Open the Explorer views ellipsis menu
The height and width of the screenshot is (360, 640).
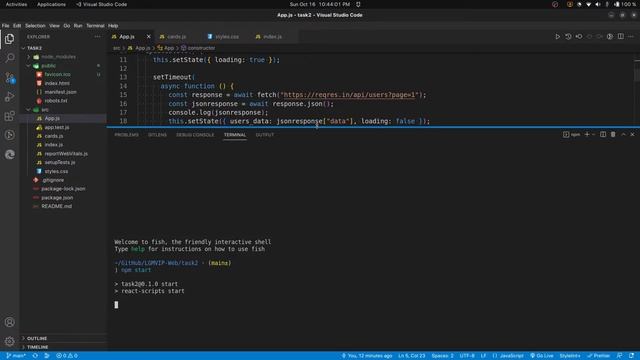pyautogui.click(x=97, y=37)
